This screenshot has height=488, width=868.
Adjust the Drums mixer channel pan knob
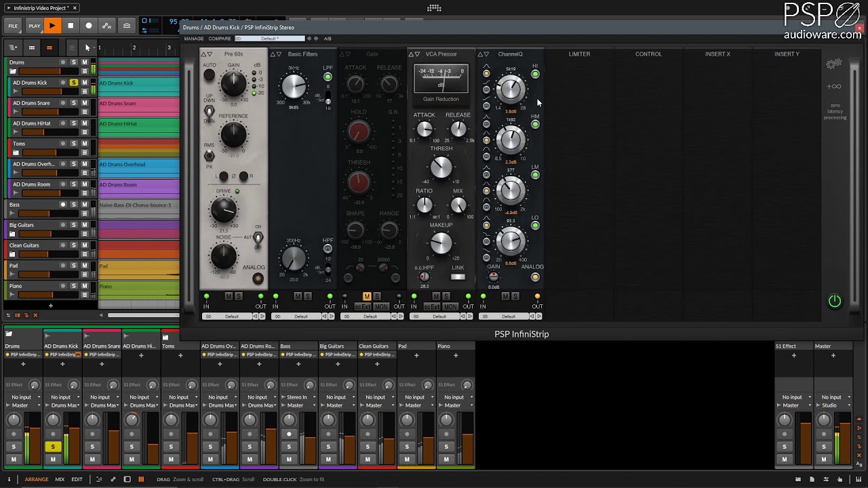click(x=14, y=420)
